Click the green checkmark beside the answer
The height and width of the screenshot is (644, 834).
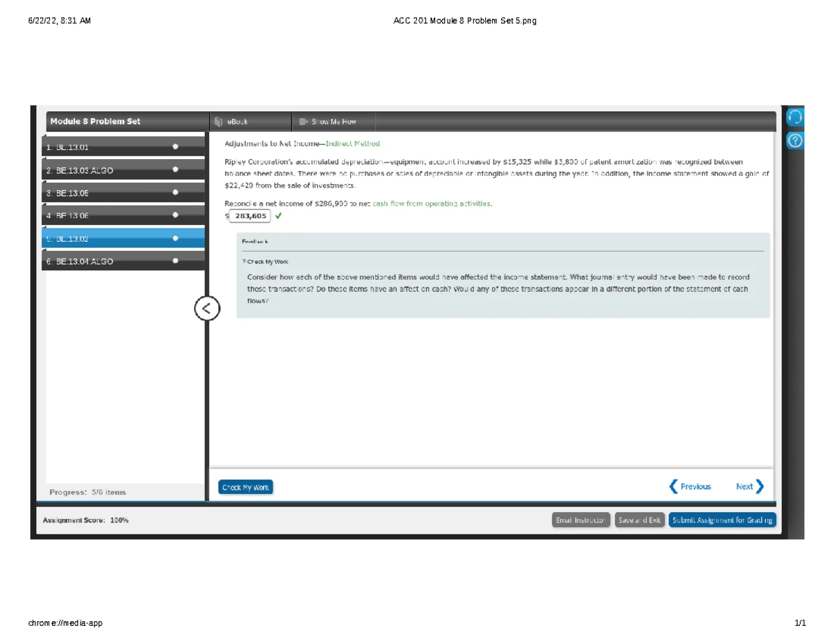pos(279,216)
